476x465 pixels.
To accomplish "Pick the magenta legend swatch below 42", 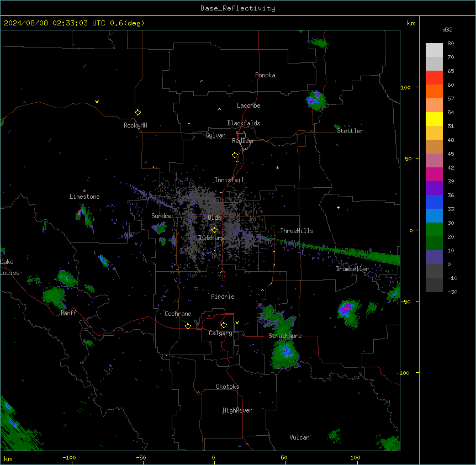I will click(x=434, y=174).
